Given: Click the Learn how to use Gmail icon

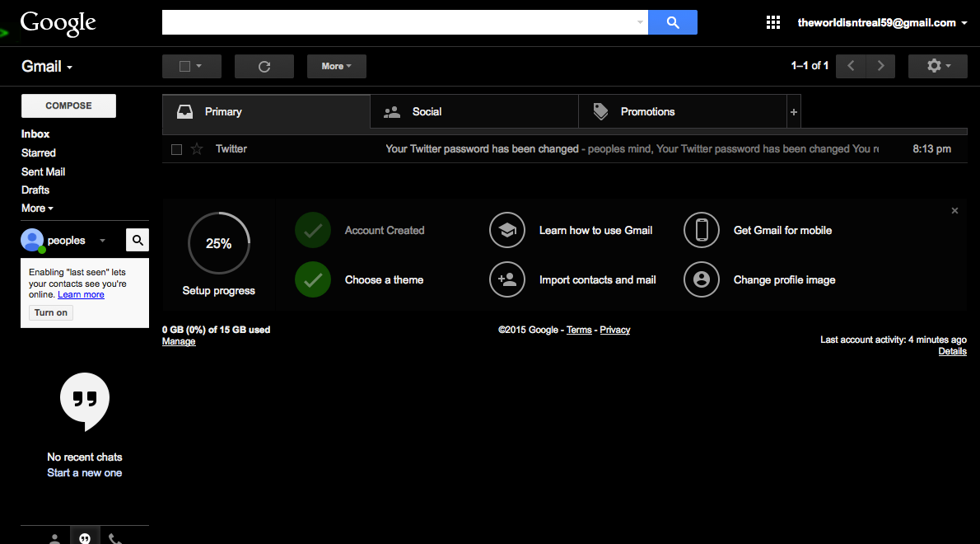Looking at the screenshot, I should tap(507, 230).
